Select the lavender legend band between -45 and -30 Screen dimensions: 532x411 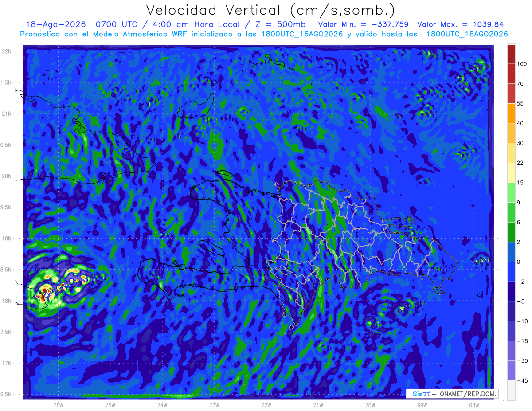[x=511, y=371]
